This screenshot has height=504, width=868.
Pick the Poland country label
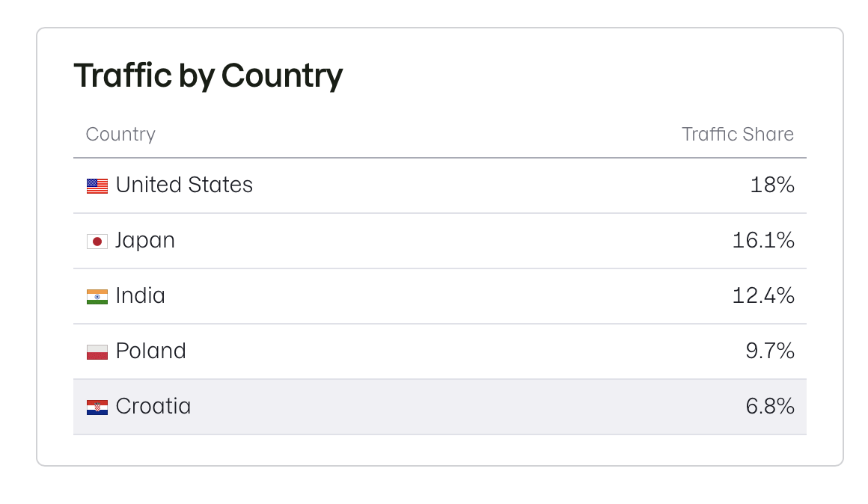point(151,351)
